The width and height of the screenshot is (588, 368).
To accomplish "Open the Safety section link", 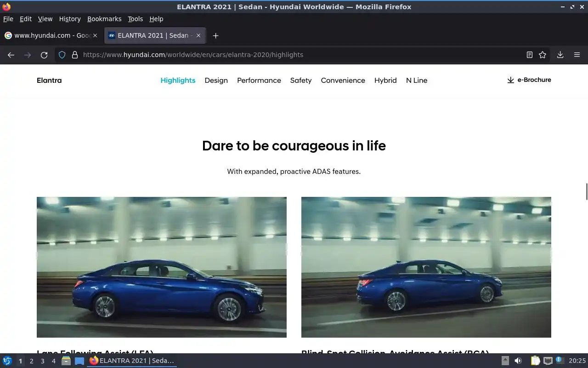I will (301, 80).
